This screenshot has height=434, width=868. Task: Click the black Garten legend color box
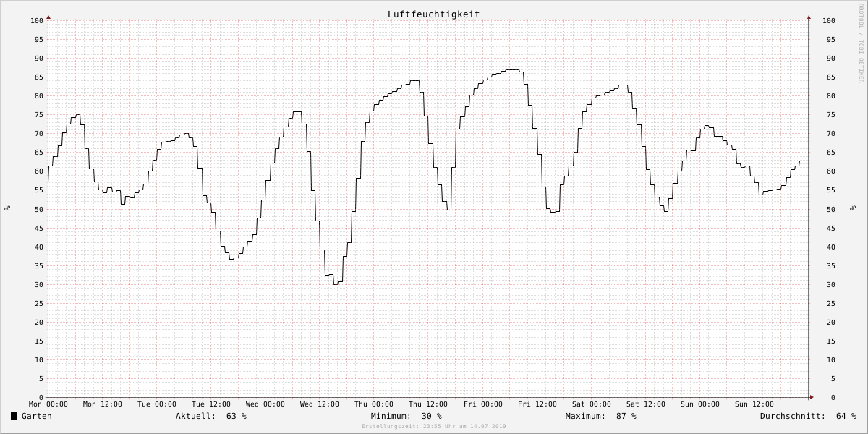tap(14, 416)
